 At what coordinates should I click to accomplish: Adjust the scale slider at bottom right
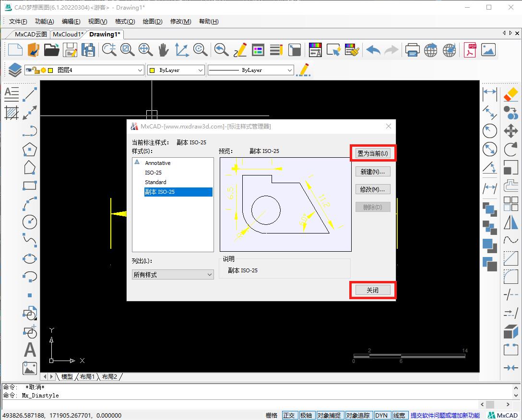coord(410,357)
